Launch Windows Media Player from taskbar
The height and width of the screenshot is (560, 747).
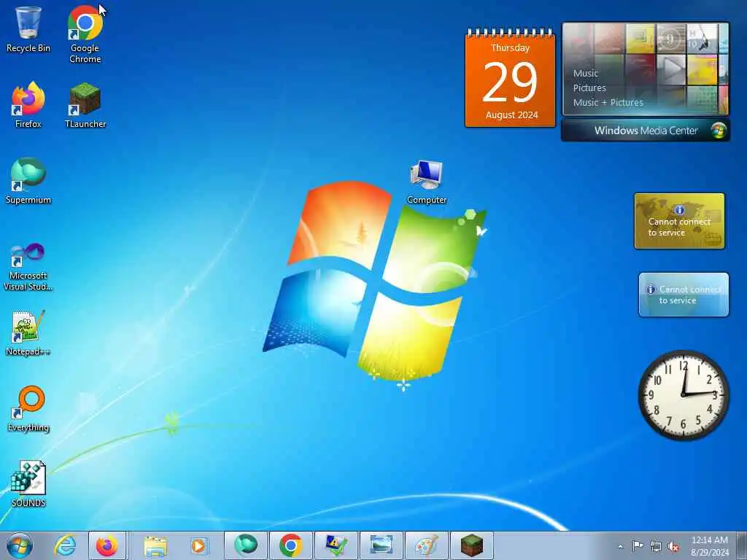tap(198, 545)
